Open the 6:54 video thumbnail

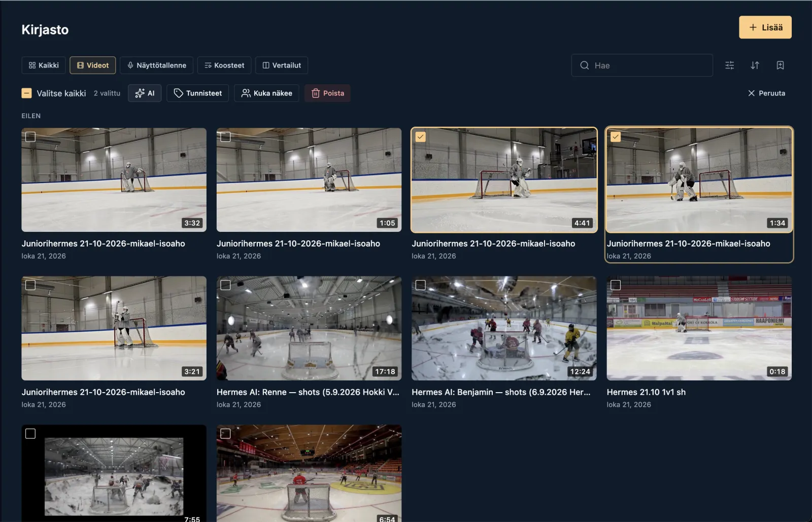point(309,473)
